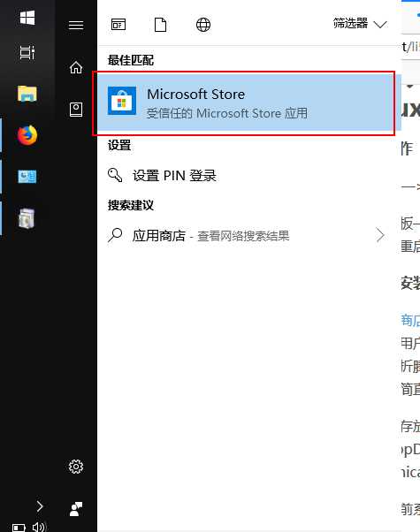
Task: Open the 筛选器 filter dropdown
Action: coord(360,24)
